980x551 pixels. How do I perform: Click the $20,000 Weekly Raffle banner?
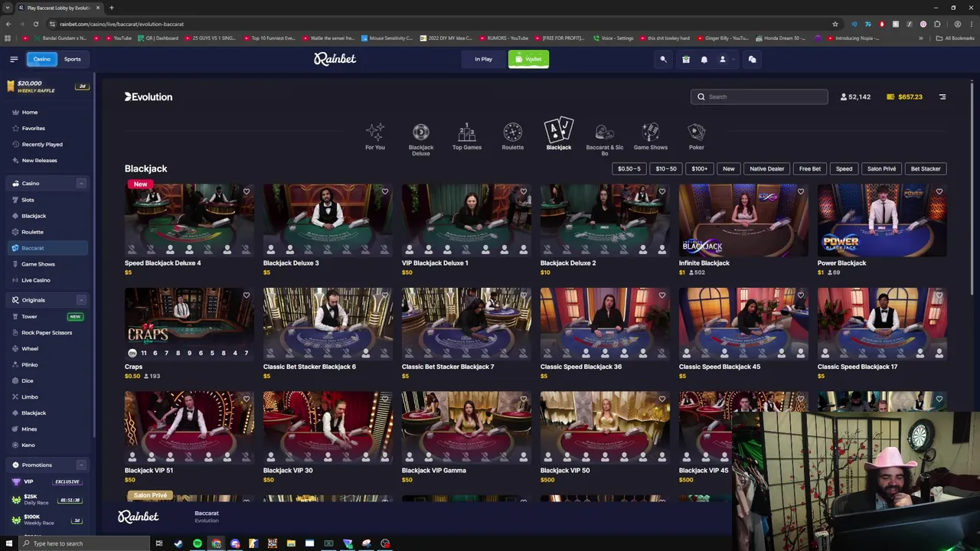(47, 86)
